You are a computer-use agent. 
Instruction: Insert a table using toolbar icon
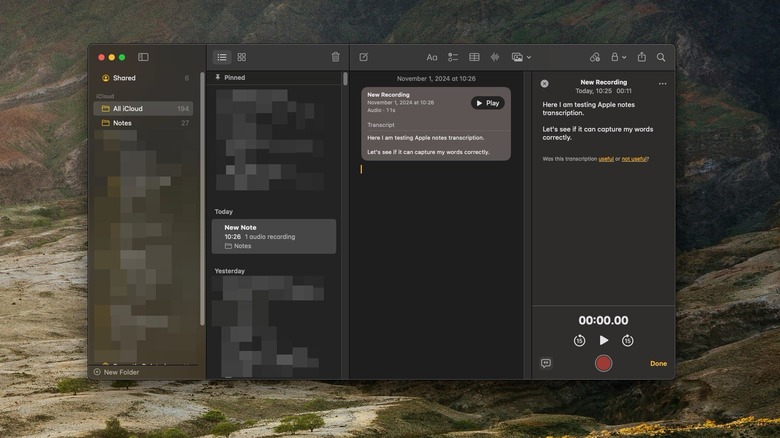[474, 57]
